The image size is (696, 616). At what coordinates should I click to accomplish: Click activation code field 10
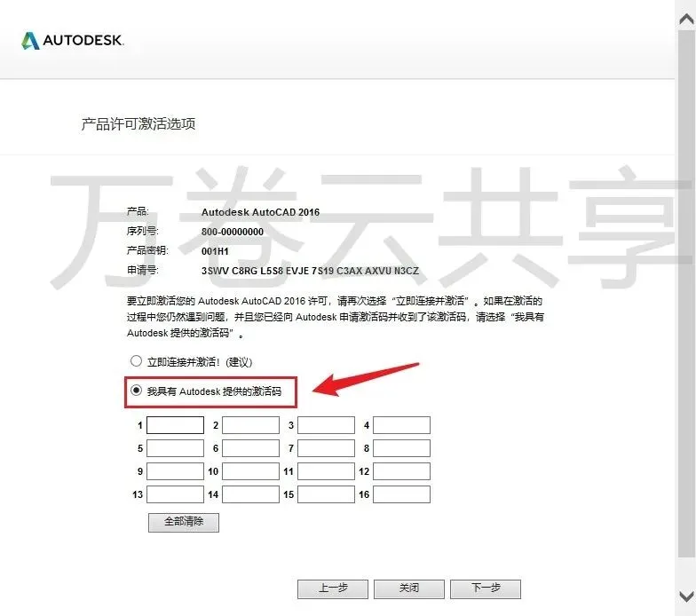250,471
